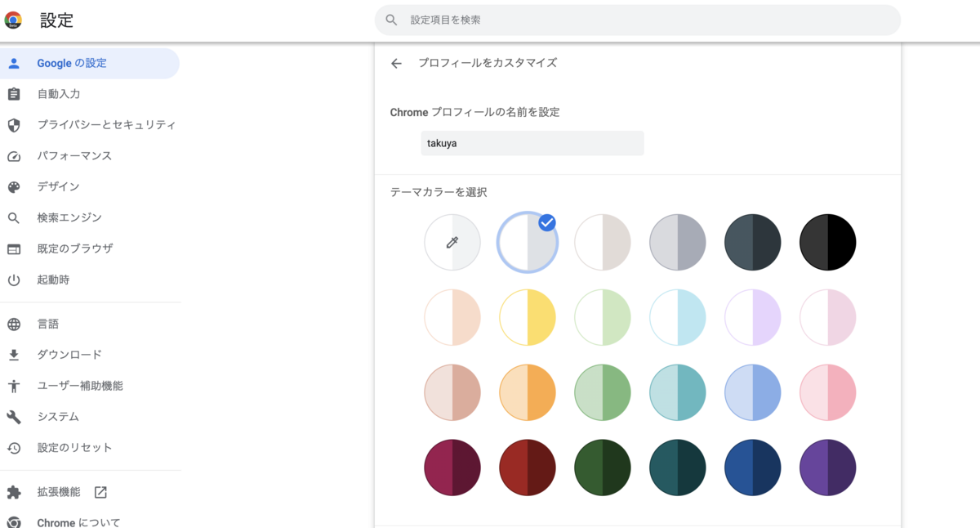Select the salmon pink theme swatch
Screen dimensions: 980x528
pos(828,392)
